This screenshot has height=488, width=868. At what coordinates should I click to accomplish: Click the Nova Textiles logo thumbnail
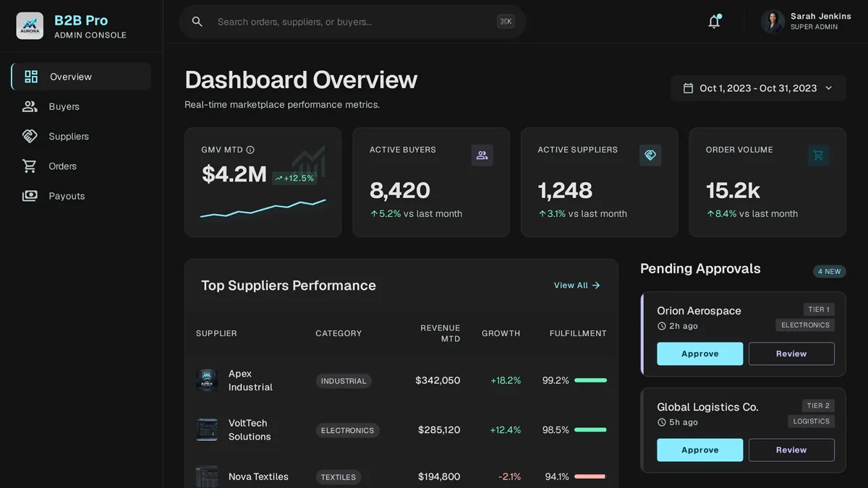click(207, 476)
